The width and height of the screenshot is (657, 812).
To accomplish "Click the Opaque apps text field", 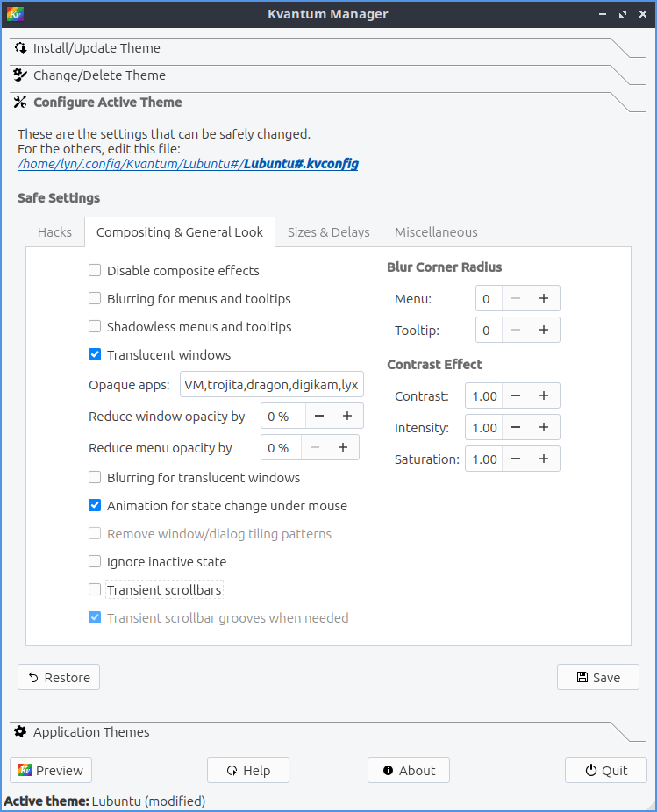I will (x=271, y=385).
